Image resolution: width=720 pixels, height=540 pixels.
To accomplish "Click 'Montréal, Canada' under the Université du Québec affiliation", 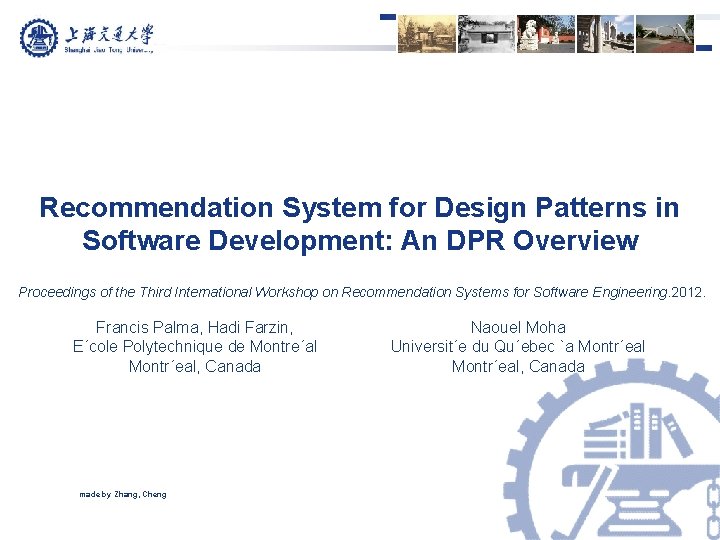I will coord(518,366).
